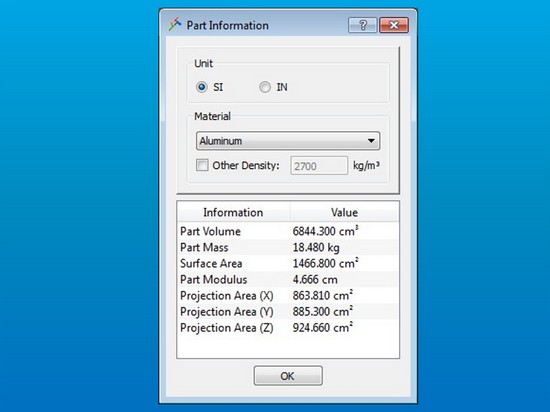Click the value 6844.300 cm³

click(326, 231)
